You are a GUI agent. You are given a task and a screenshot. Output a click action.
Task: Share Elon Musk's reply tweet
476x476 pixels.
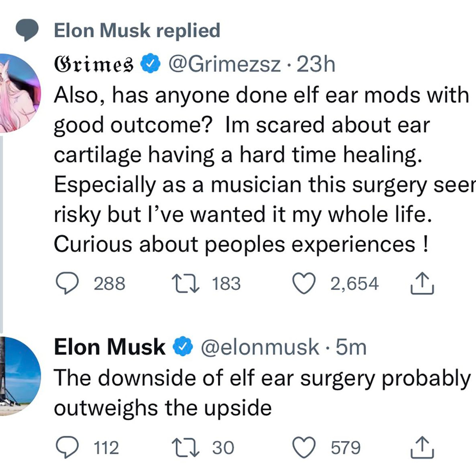[x=422, y=447]
